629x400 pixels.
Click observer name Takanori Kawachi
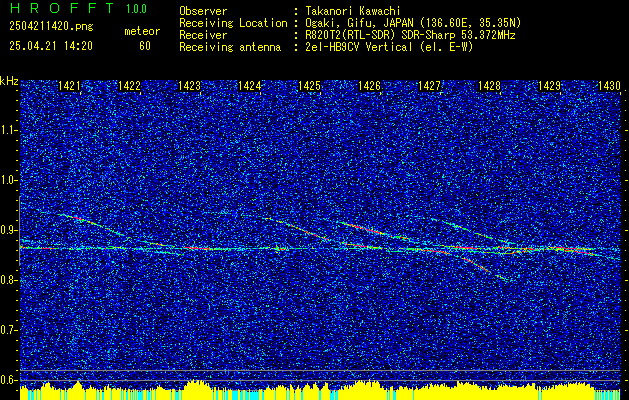(352, 11)
